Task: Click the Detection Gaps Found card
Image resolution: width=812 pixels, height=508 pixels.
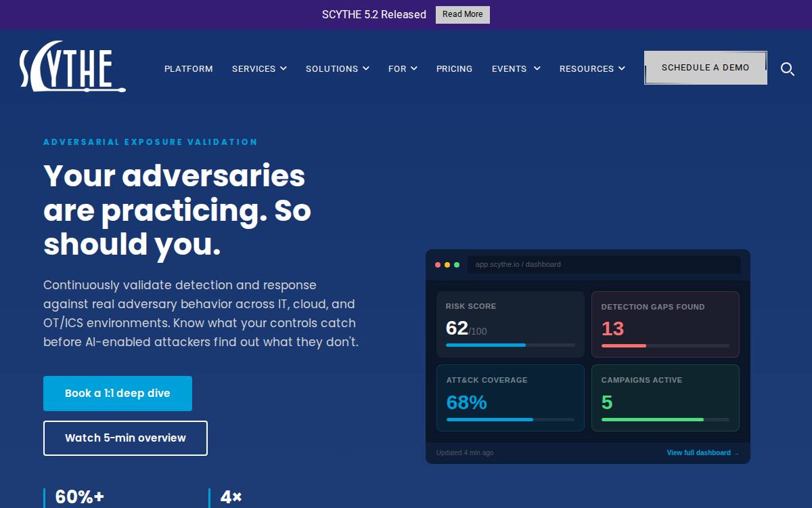Action: click(666, 324)
